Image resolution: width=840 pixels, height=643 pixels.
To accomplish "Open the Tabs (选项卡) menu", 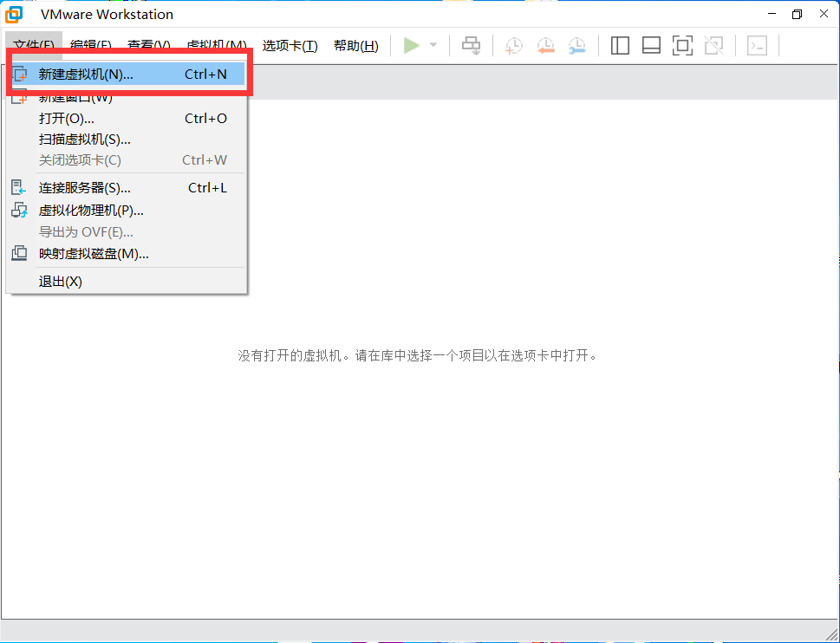I will click(290, 46).
